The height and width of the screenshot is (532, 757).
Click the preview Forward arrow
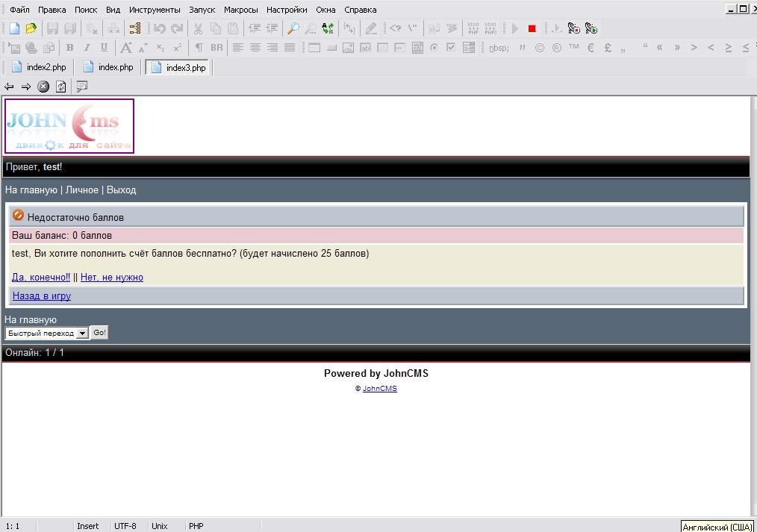(x=26, y=87)
